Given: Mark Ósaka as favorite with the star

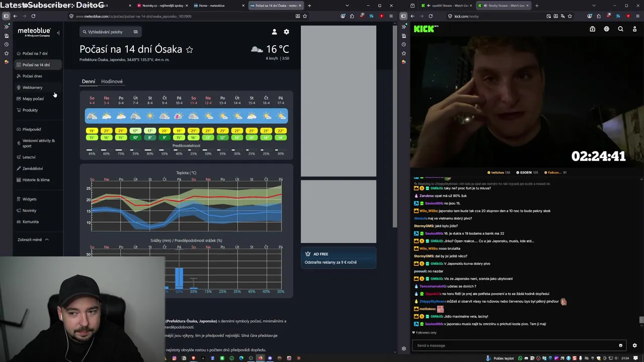Looking at the screenshot, I should 190,49.
